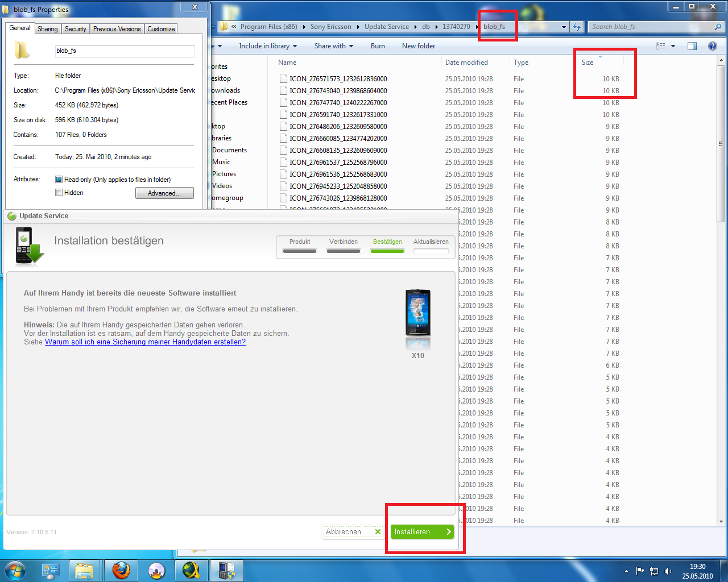Click the Abbrechen button
The height and width of the screenshot is (582, 728).
coord(353,532)
